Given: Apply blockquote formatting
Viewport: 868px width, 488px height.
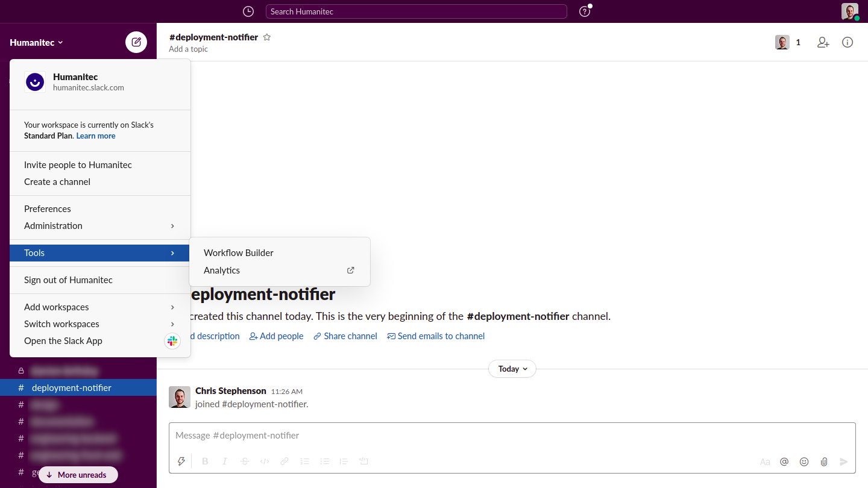Looking at the screenshot, I should [x=344, y=461].
